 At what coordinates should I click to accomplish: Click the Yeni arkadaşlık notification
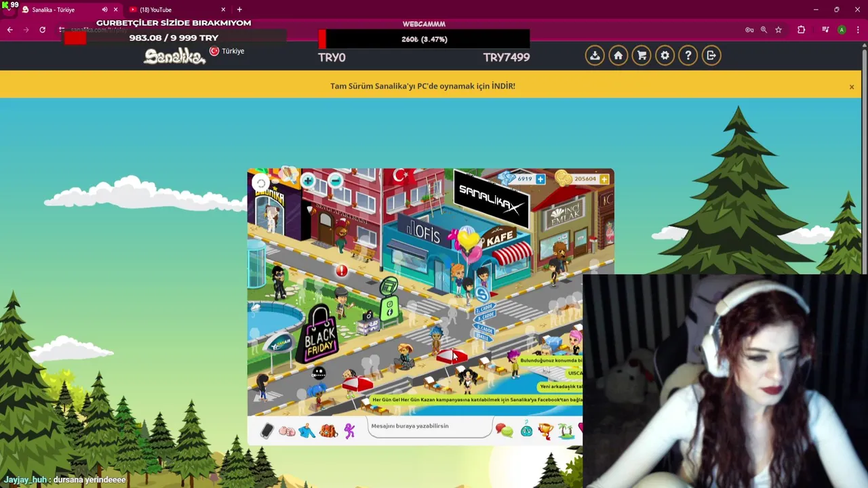pyautogui.click(x=560, y=386)
